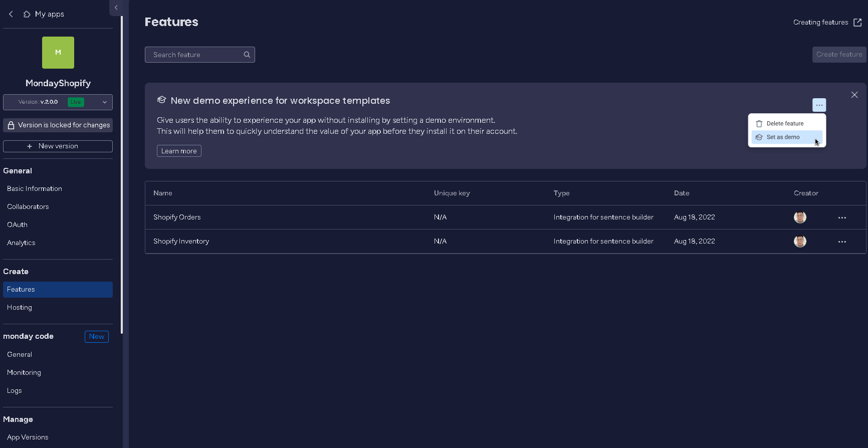
Task: Click the lock icon for version locked
Action: pyautogui.click(x=11, y=125)
